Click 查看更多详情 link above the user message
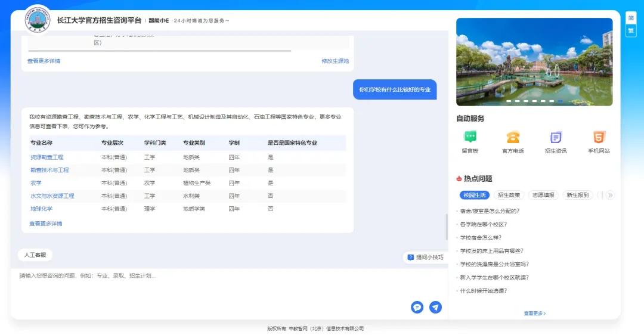Image resolution: width=644 pixels, height=335 pixels. (44, 61)
